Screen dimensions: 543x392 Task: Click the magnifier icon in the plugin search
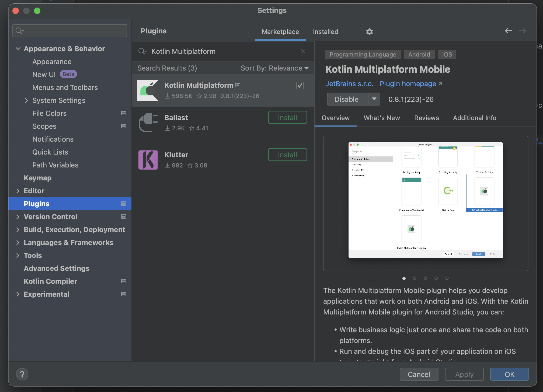142,51
